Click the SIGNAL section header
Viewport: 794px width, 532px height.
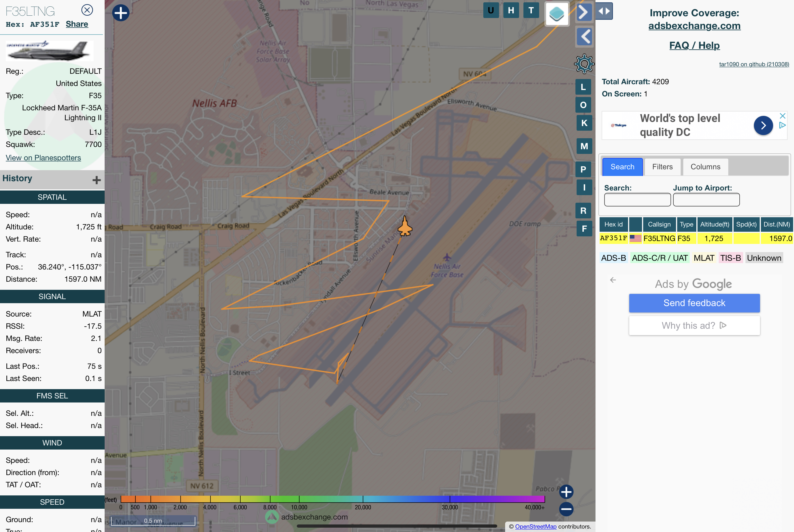[x=52, y=296]
